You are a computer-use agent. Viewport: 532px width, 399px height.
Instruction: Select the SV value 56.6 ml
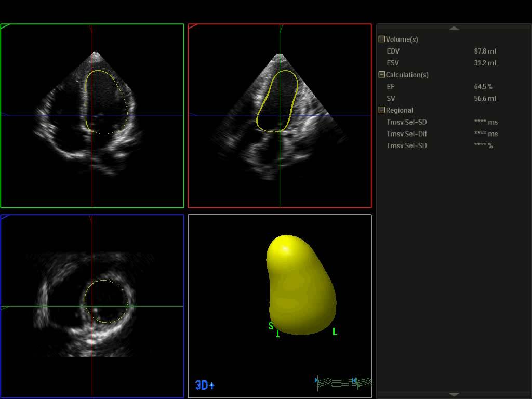(485, 98)
